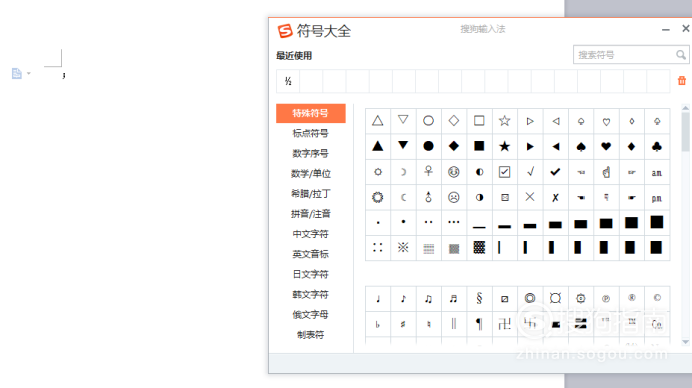Open the 拼音/注音 category
The height and width of the screenshot is (388, 692).
[x=311, y=214]
